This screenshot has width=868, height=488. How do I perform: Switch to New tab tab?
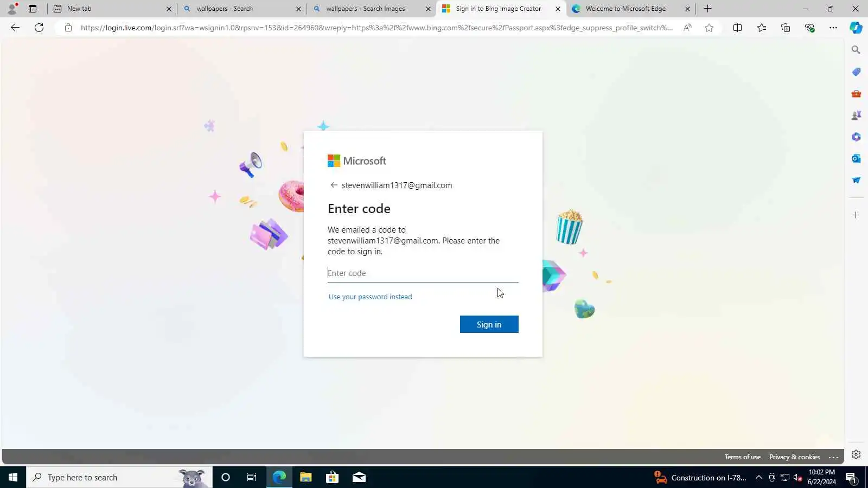(x=112, y=9)
